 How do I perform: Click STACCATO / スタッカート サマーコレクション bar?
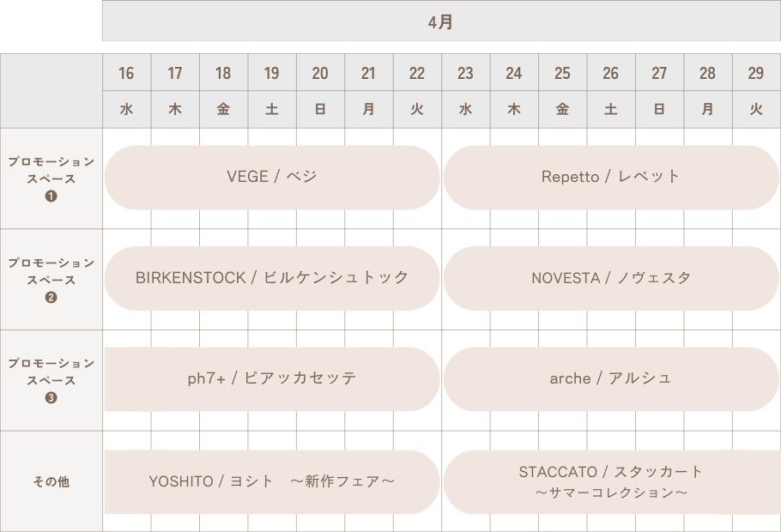click(x=612, y=481)
